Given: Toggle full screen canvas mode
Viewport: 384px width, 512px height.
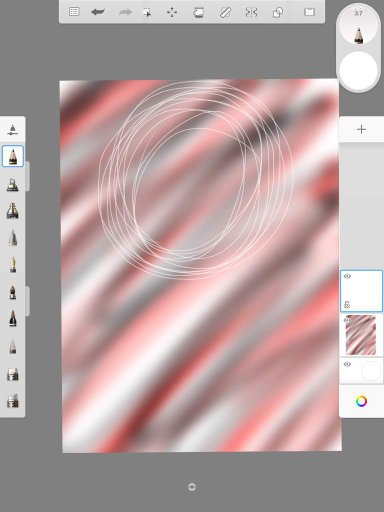Looking at the screenshot, I should (x=309, y=12).
